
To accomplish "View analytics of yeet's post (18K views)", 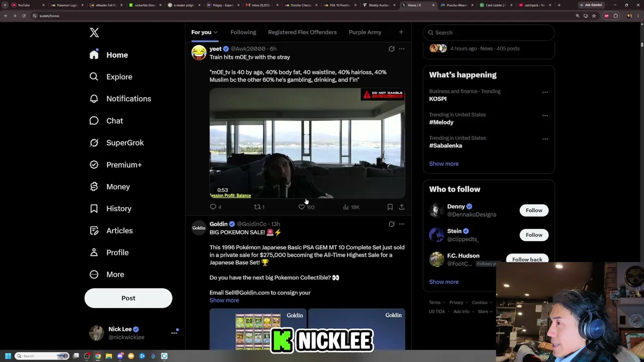I will tap(351, 207).
